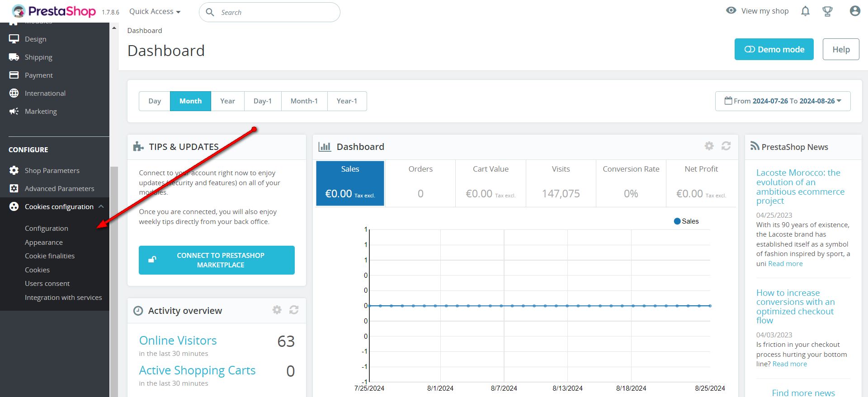Open the Active Shopping Carts link
The height and width of the screenshot is (397, 868).
coord(197,370)
